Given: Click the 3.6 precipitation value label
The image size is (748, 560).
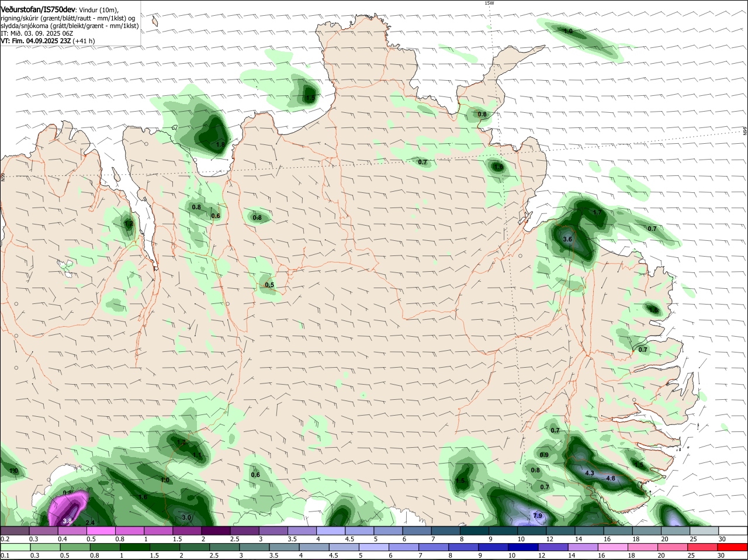Looking at the screenshot, I should click(x=567, y=239).
